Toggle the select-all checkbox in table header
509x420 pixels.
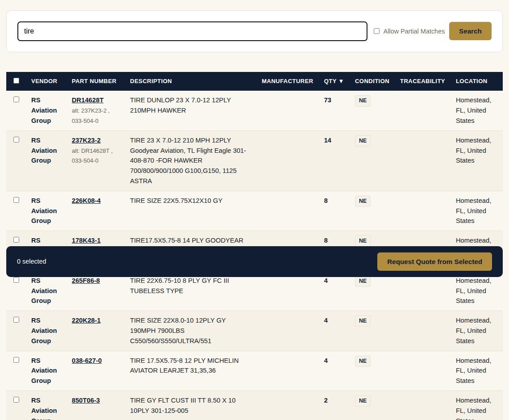pyautogui.click(x=16, y=81)
